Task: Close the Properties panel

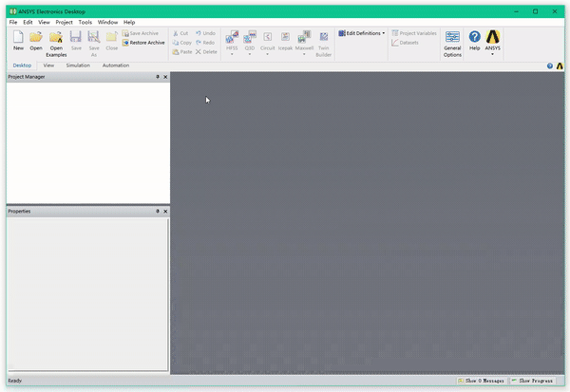Action: (165, 212)
